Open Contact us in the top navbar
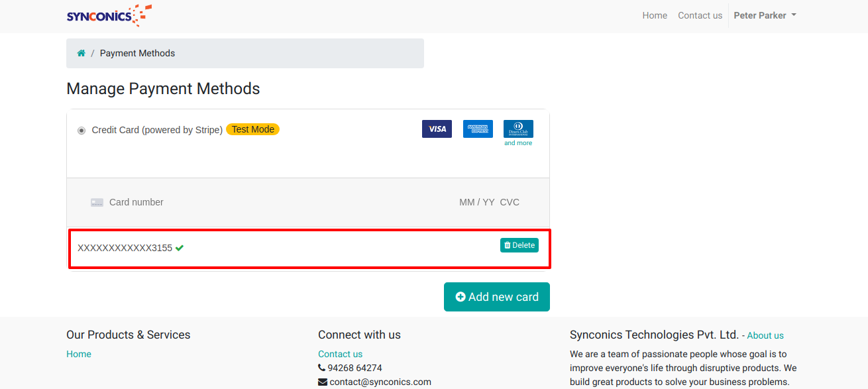Viewport: 868px width, 389px height. pyautogui.click(x=700, y=15)
